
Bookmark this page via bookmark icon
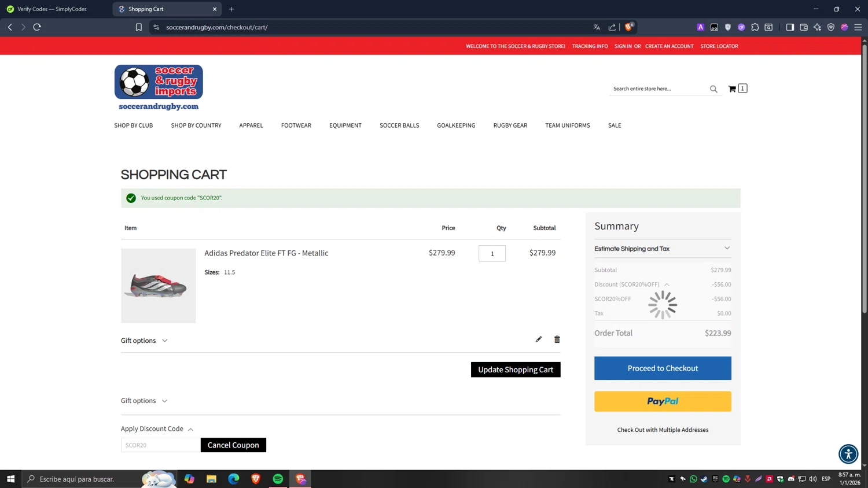coord(139,27)
